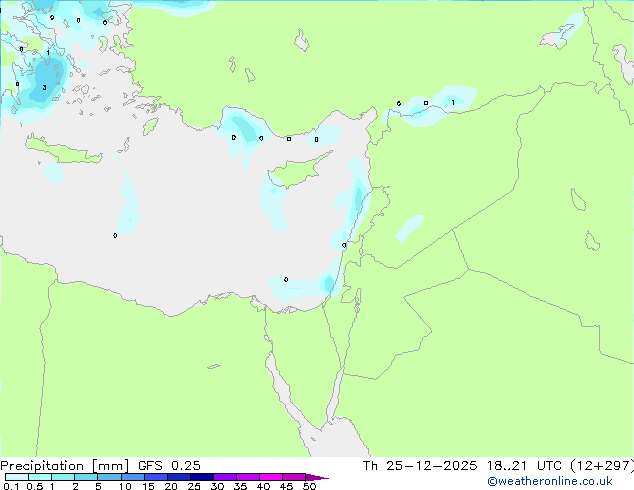This screenshot has height=490, width=634.
Task: Click the 0.5–1 mm legend swatch
Action: 40,477
